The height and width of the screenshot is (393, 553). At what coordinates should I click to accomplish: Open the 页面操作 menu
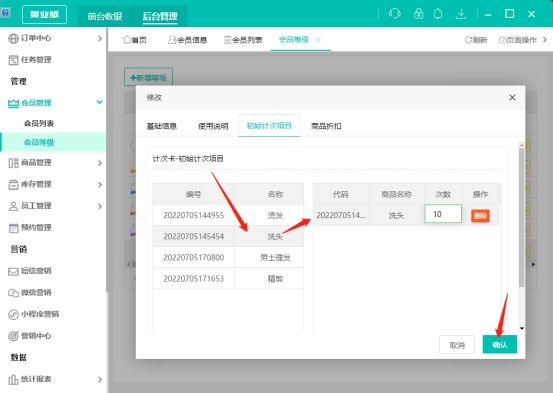pos(518,40)
